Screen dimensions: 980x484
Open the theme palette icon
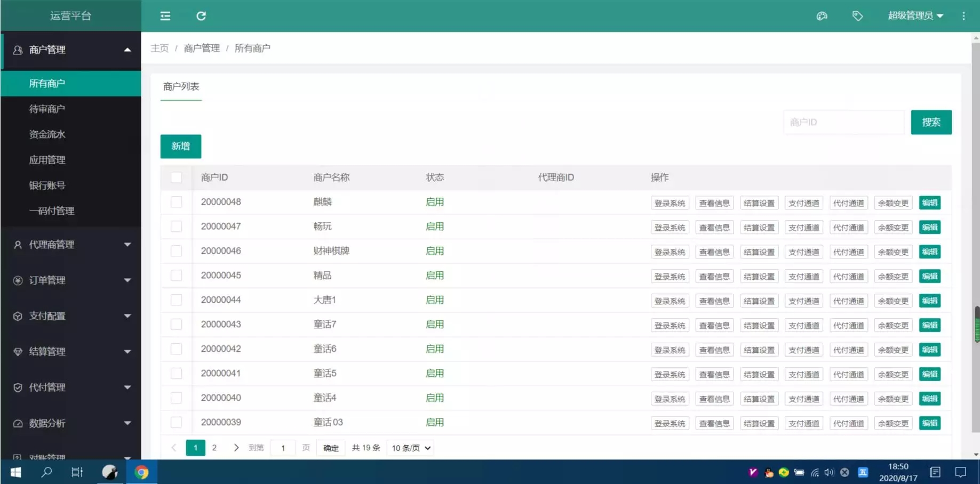(x=822, y=16)
